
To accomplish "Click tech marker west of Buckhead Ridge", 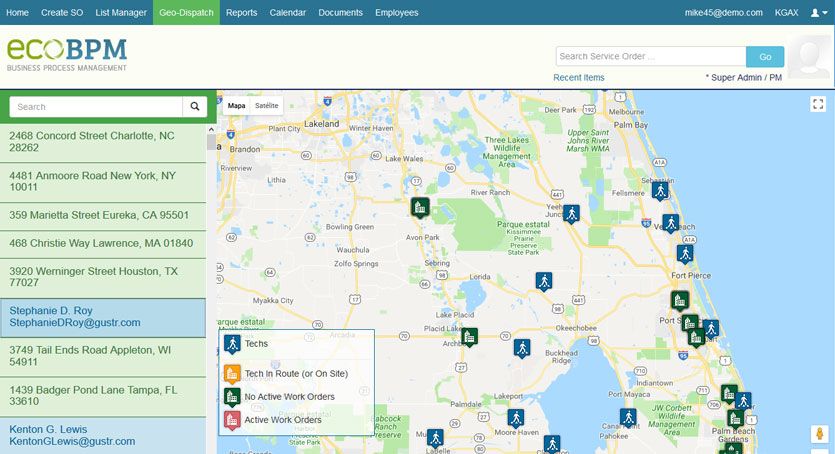I will coord(522,349).
